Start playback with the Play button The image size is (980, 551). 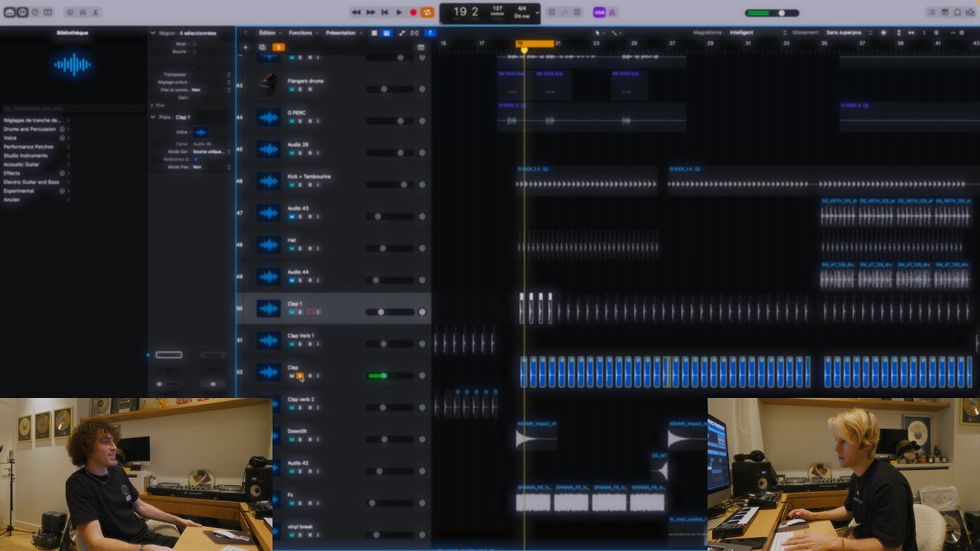point(399,12)
